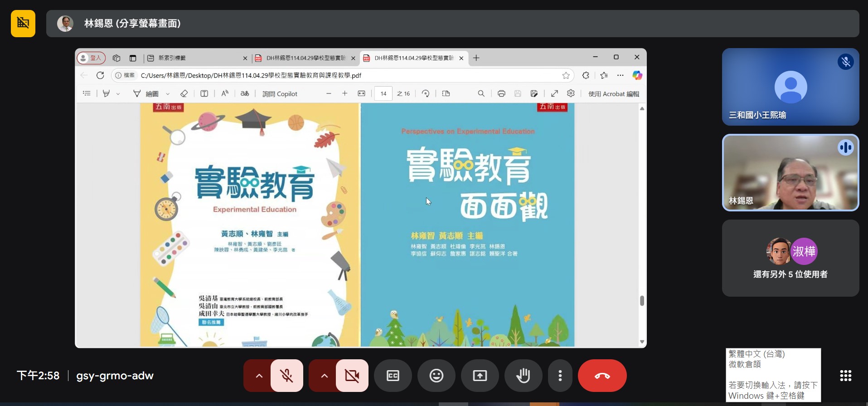Close the first DH林錫恩 PDF tab
Screen dimensions: 868x406
pyautogui.click(x=353, y=58)
